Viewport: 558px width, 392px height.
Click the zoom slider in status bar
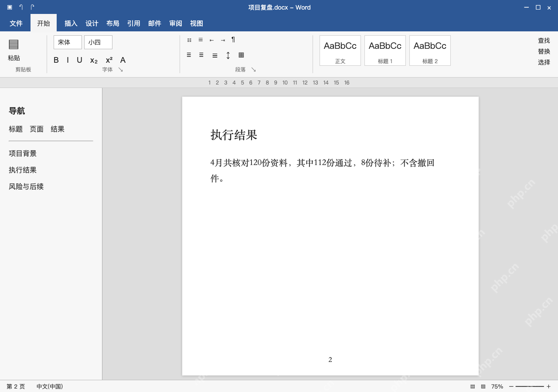pos(530,386)
